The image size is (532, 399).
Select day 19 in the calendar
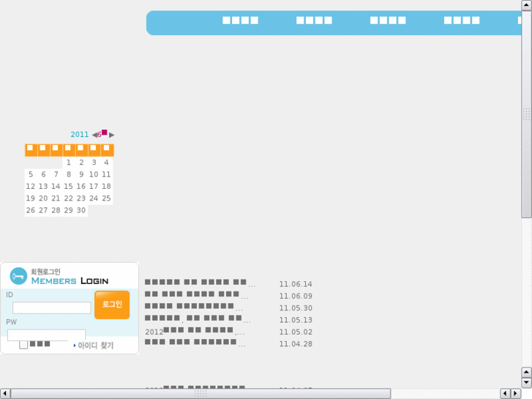tap(31, 198)
